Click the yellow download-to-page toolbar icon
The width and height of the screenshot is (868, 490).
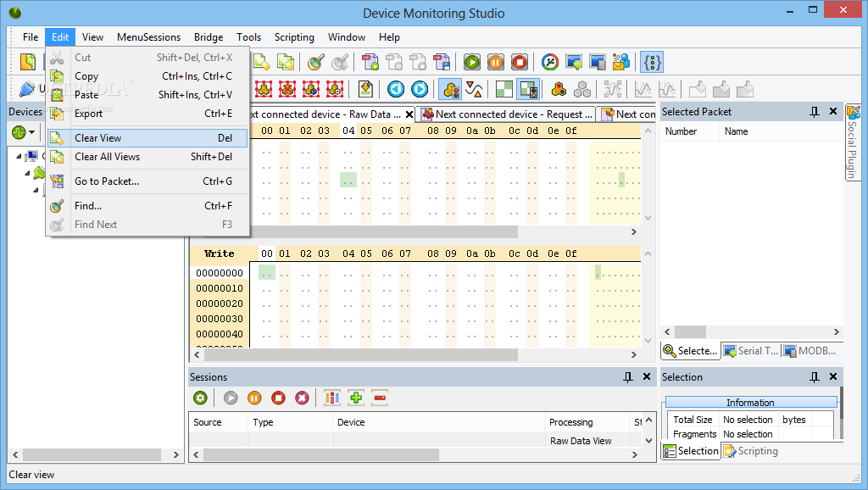pos(365,88)
